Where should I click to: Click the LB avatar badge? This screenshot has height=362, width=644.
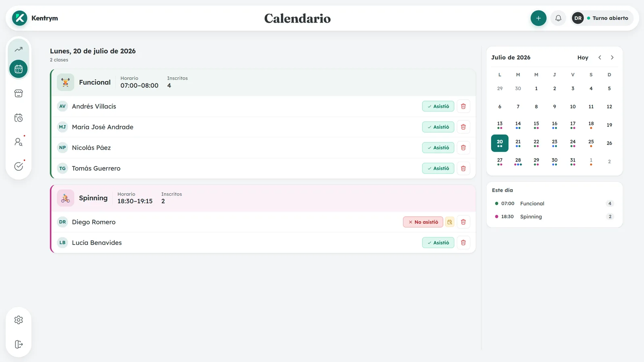click(62, 243)
